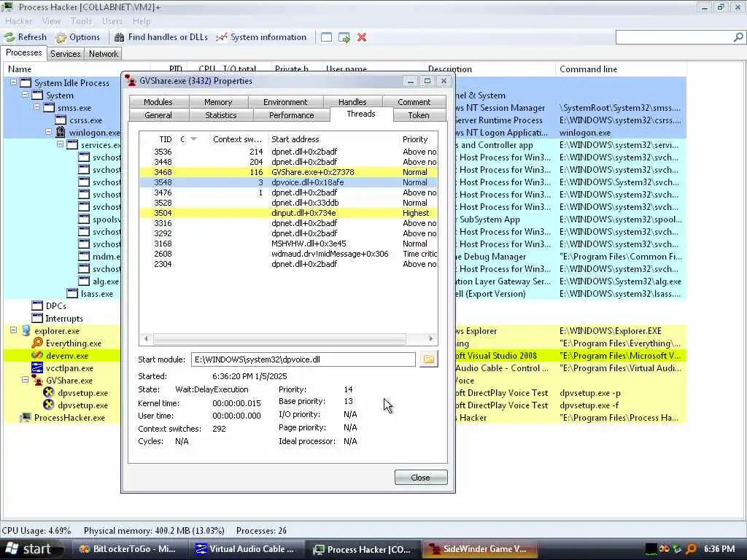Open the View menu
The width and height of the screenshot is (747, 560).
[x=52, y=21]
